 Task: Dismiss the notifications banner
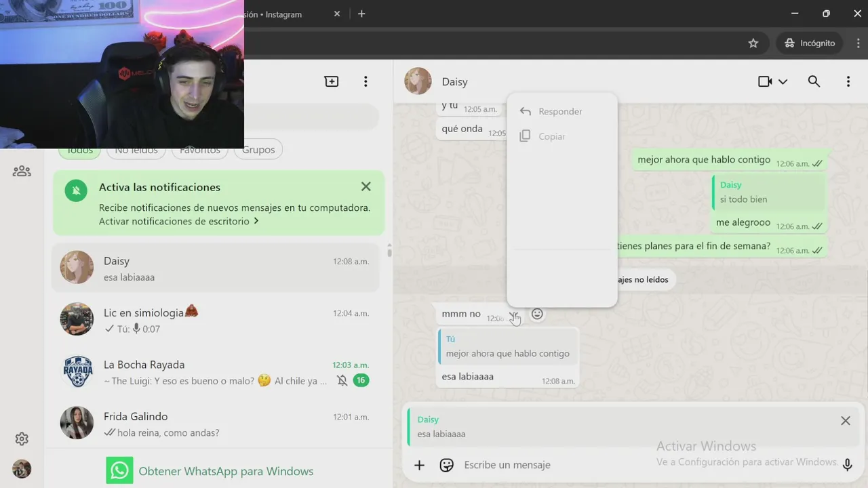(366, 186)
